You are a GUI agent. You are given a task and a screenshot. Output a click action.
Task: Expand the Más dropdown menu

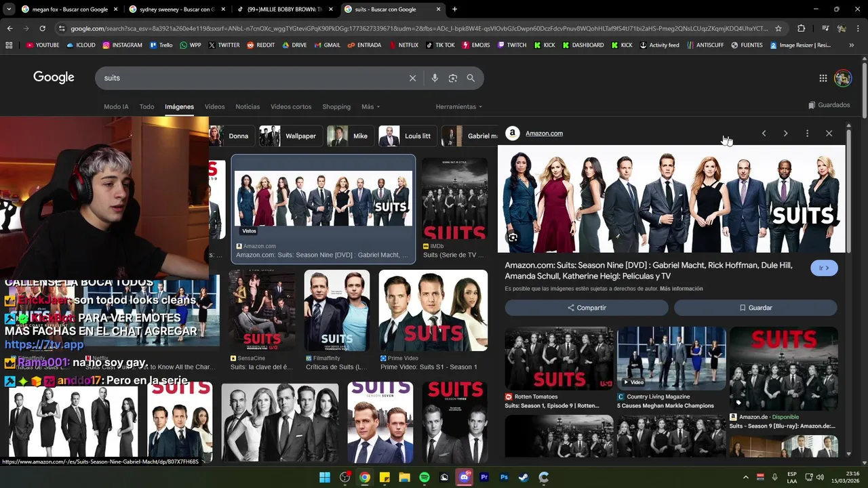[x=370, y=106]
